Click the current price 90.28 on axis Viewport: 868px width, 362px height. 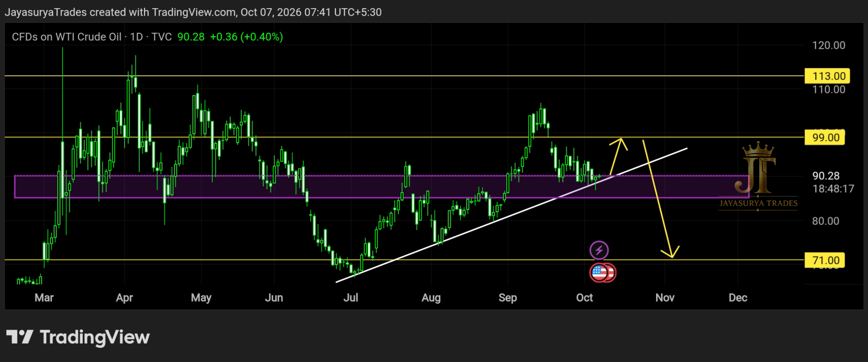tap(826, 176)
